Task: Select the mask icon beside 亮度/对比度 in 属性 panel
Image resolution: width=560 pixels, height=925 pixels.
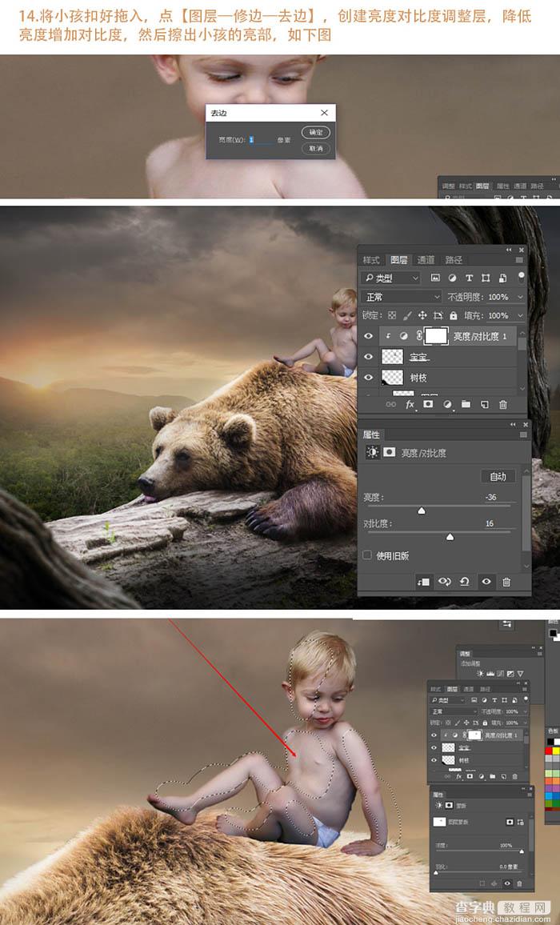Action: point(389,452)
